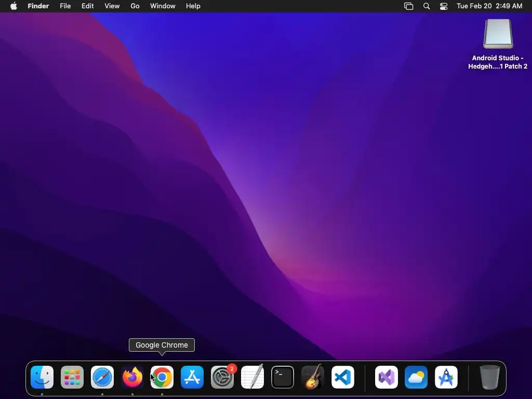Open the Edit menu
Screen dimensions: 532x399
click(87, 6)
